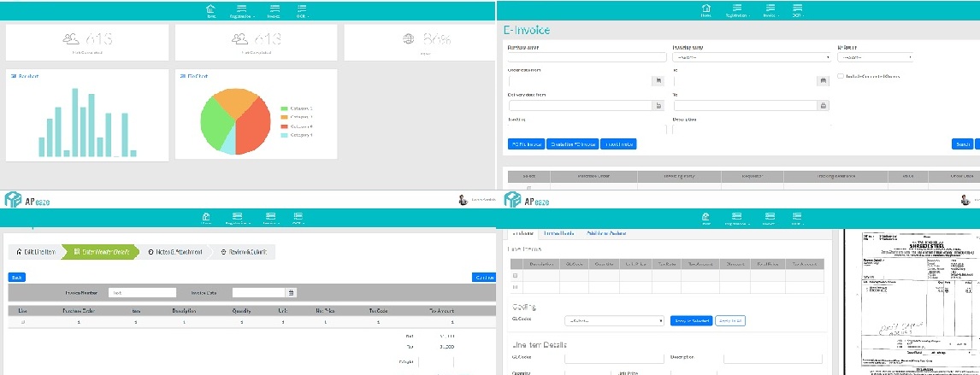Viewport: 980px width, 375px height.
Task: Click the green pie chart legend swatch
Action: tap(285, 108)
